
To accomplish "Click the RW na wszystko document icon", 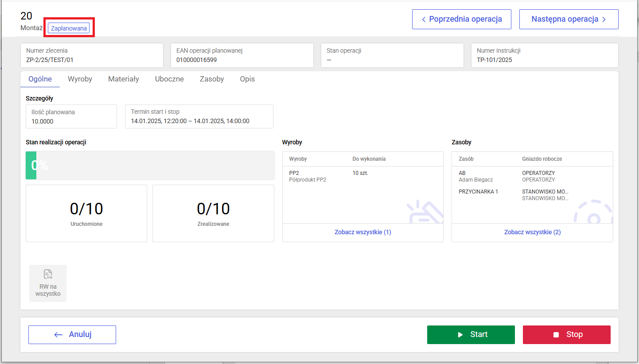I will (48, 274).
